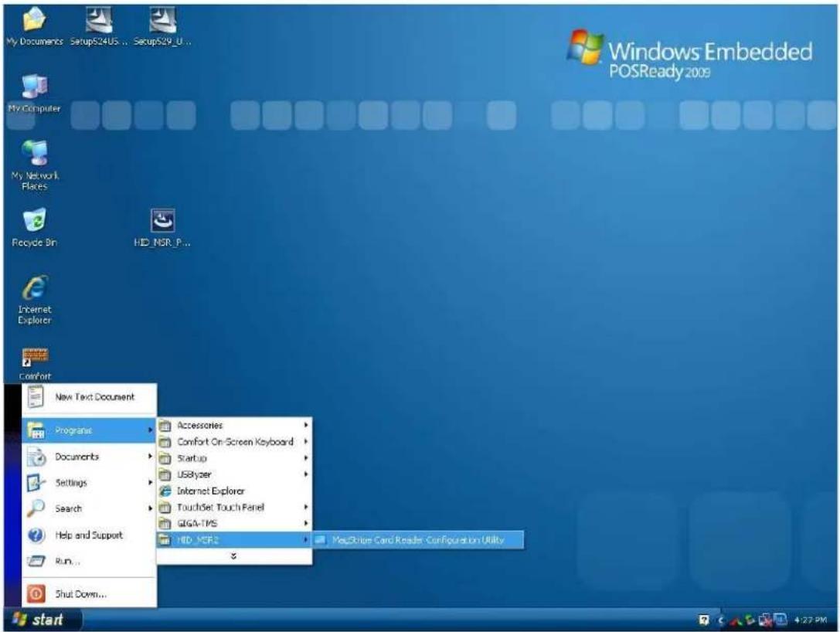Click the Safely Remove Hardware tray icon
Screen dimensions: 840x632
click(x=750, y=620)
